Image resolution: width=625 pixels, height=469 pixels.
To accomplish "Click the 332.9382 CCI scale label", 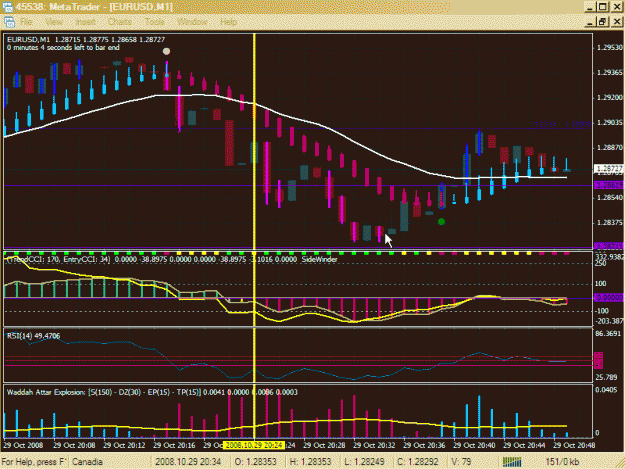I will pyautogui.click(x=609, y=256).
